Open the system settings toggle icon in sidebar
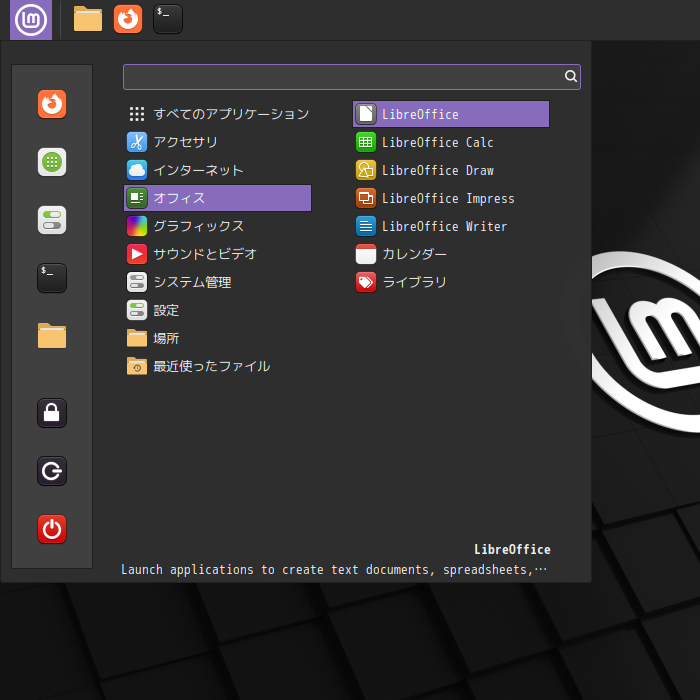700x700 pixels. coord(52,220)
